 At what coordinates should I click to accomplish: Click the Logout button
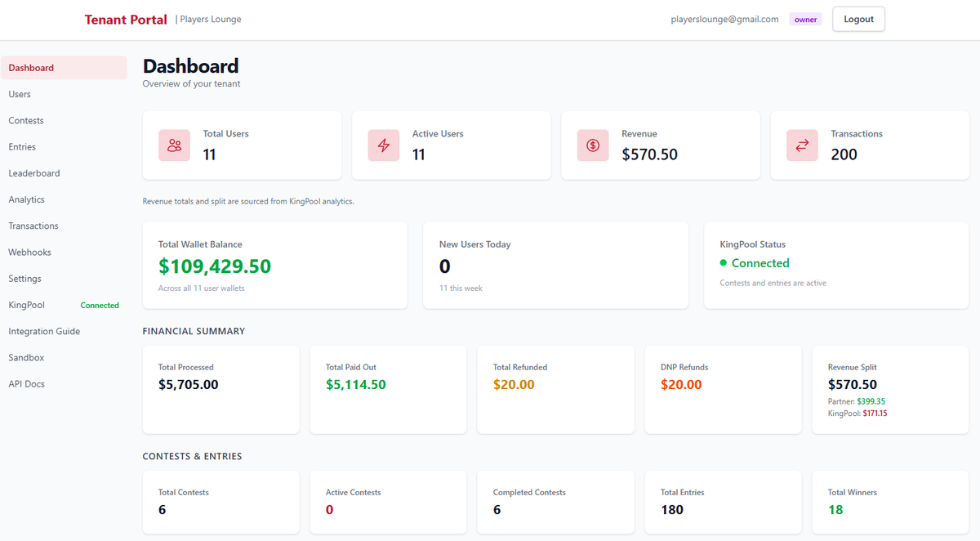point(858,19)
